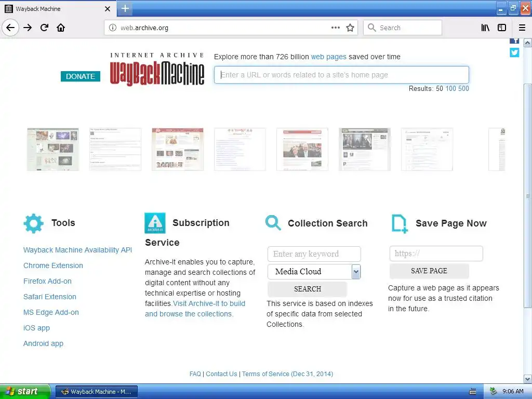This screenshot has width=532, height=399.
Task: Open the tray icon beside the clock
Action: (493, 391)
